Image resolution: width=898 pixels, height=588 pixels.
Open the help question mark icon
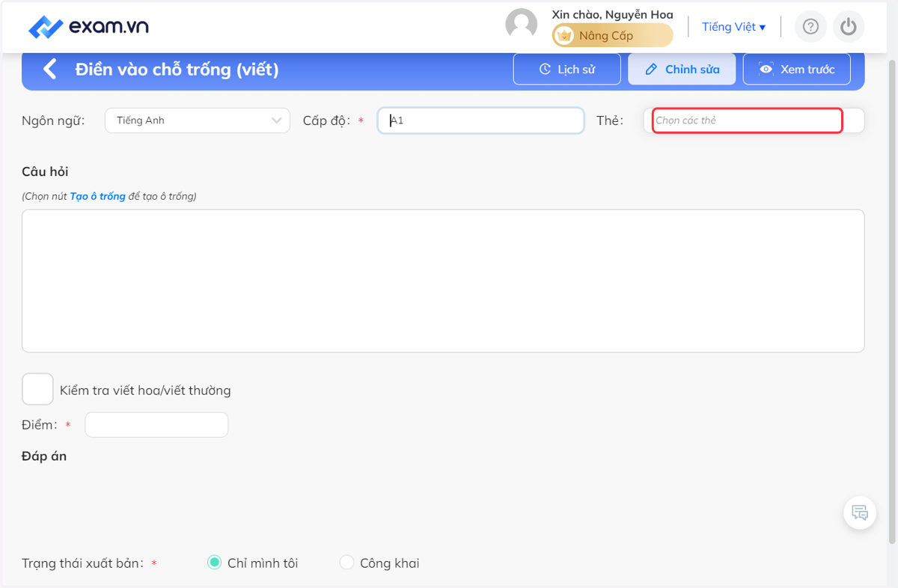(x=810, y=27)
